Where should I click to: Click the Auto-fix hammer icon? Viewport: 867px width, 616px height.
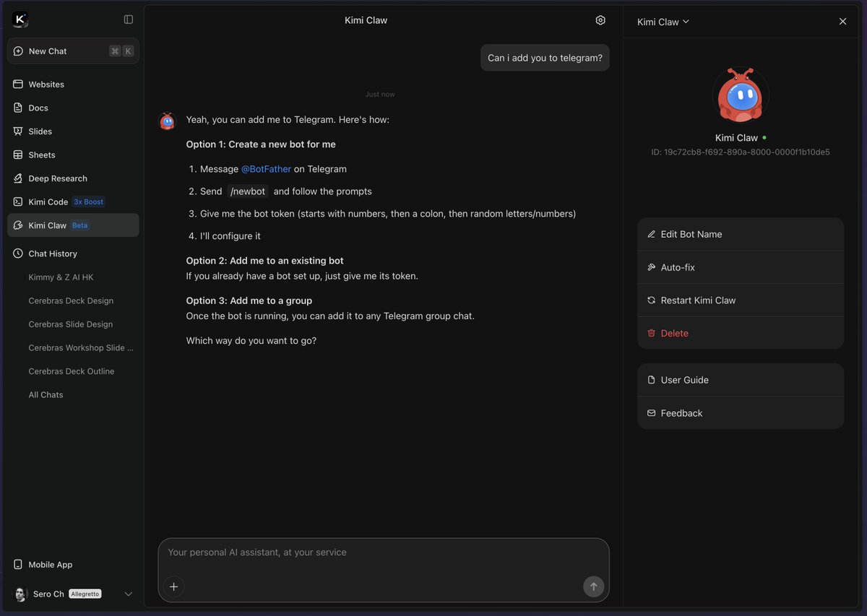coord(652,267)
